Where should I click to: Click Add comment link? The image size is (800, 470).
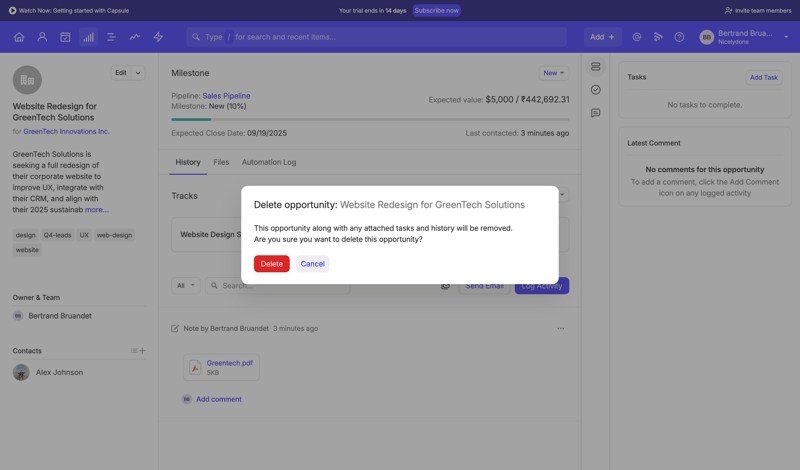[x=219, y=400]
